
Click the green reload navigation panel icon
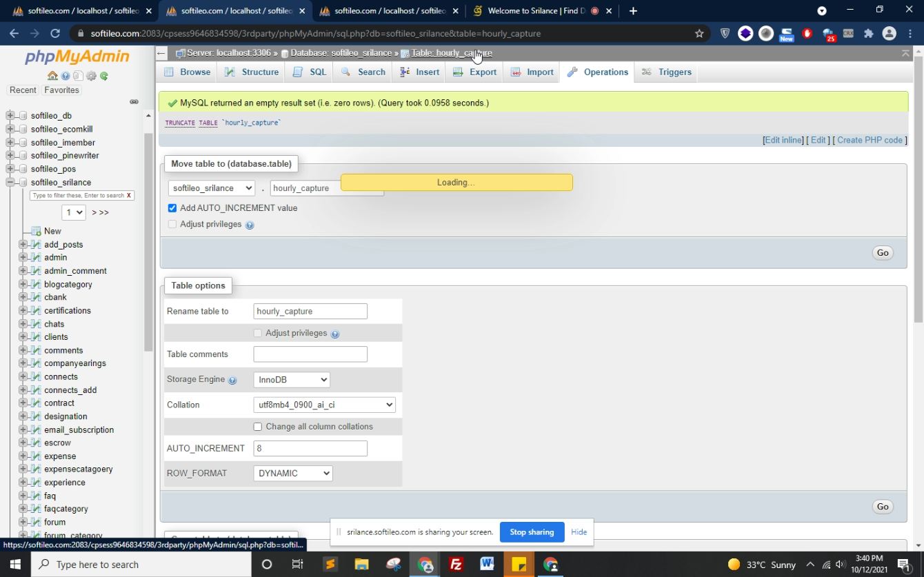point(104,76)
